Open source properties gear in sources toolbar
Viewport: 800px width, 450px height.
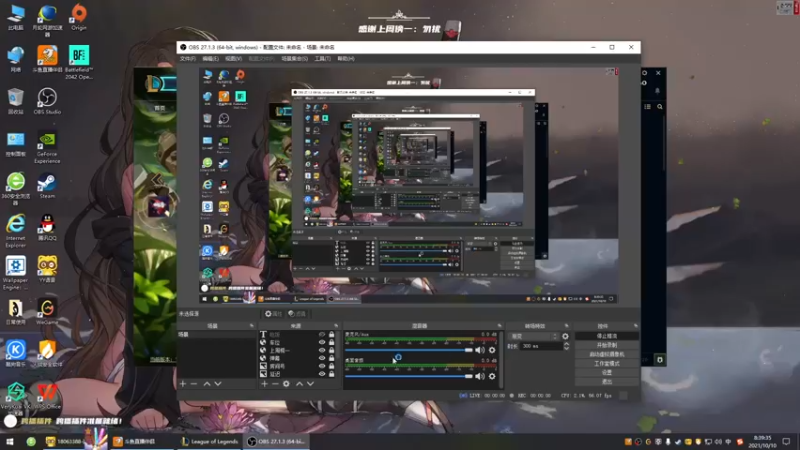point(286,384)
